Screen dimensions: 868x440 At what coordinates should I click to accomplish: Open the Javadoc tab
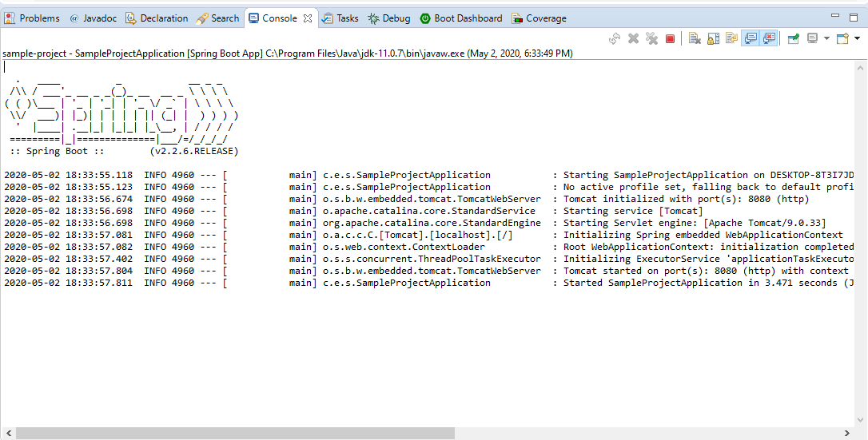click(93, 18)
